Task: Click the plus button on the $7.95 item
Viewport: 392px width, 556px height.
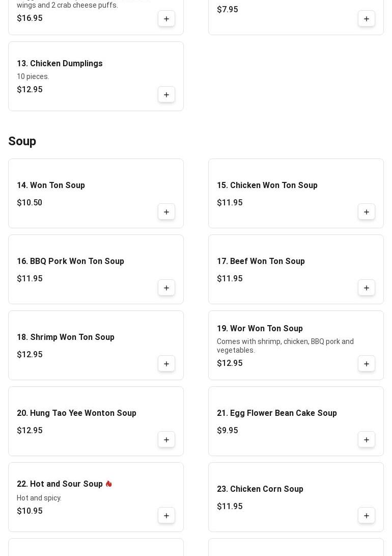Action: [x=367, y=19]
